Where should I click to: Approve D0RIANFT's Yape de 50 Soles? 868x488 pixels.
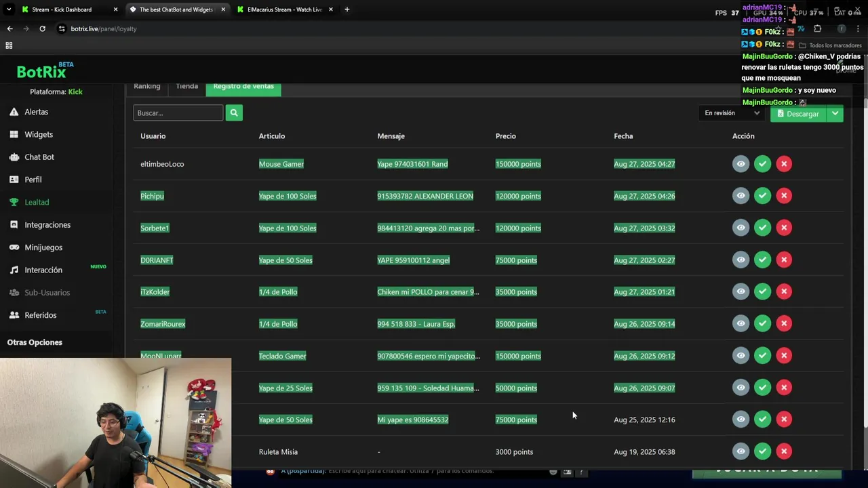point(762,260)
